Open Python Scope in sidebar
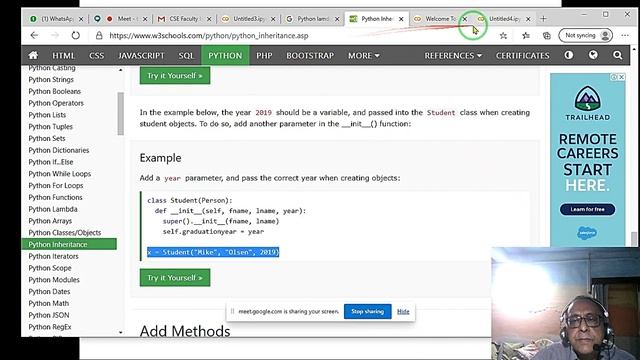Viewport: 640px width, 360px height. (50, 268)
